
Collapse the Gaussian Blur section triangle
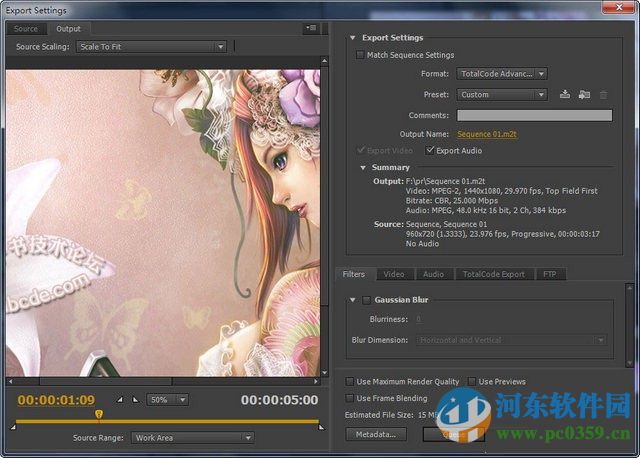(x=353, y=300)
